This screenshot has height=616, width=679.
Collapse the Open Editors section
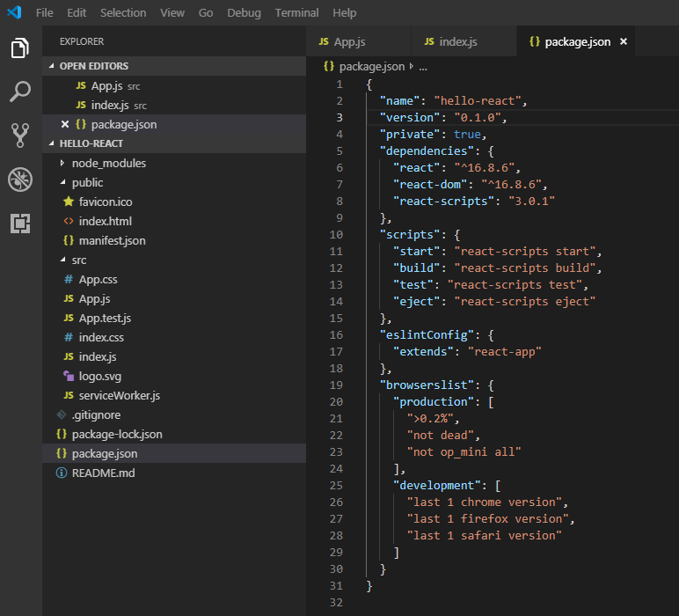52,66
